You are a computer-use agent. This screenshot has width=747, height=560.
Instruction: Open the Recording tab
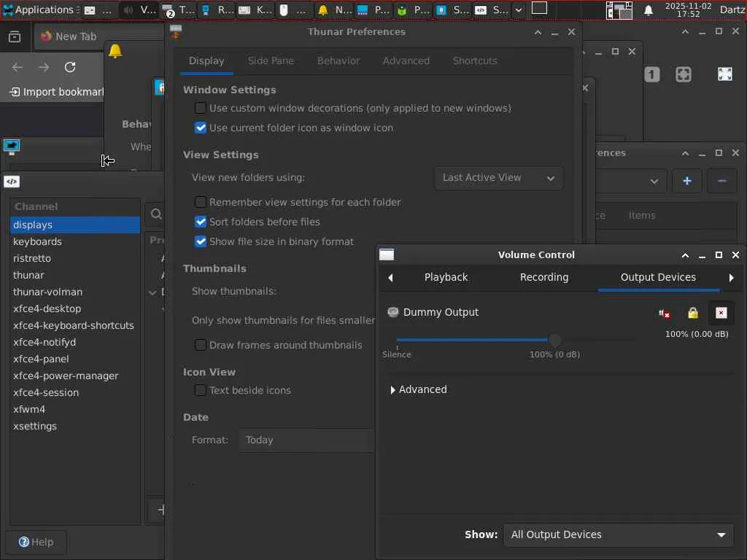pos(544,277)
